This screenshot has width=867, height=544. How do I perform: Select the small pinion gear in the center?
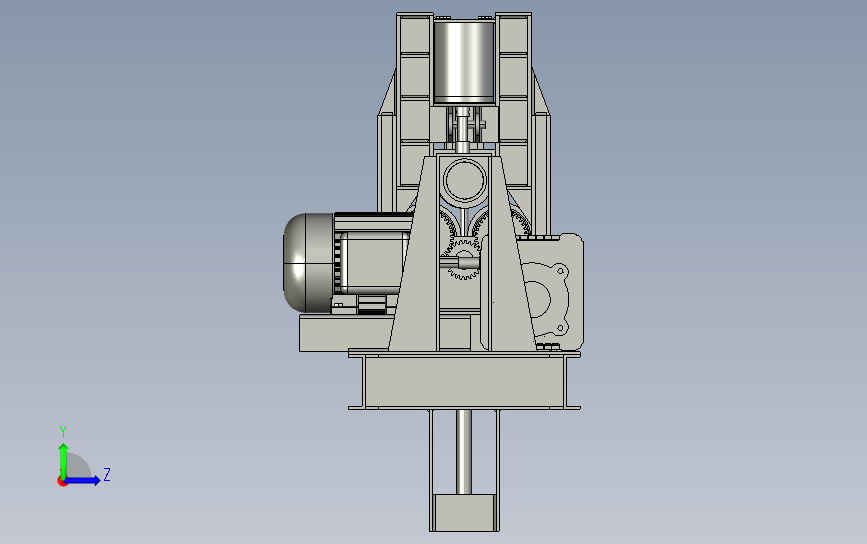(463, 259)
